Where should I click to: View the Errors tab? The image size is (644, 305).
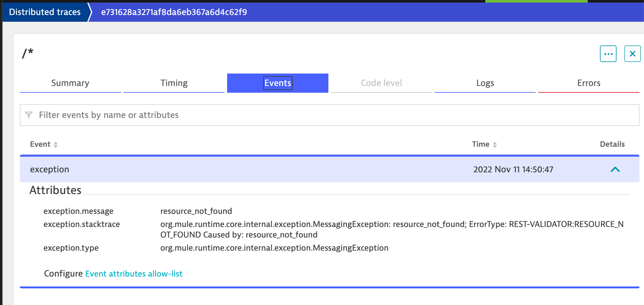click(589, 83)
